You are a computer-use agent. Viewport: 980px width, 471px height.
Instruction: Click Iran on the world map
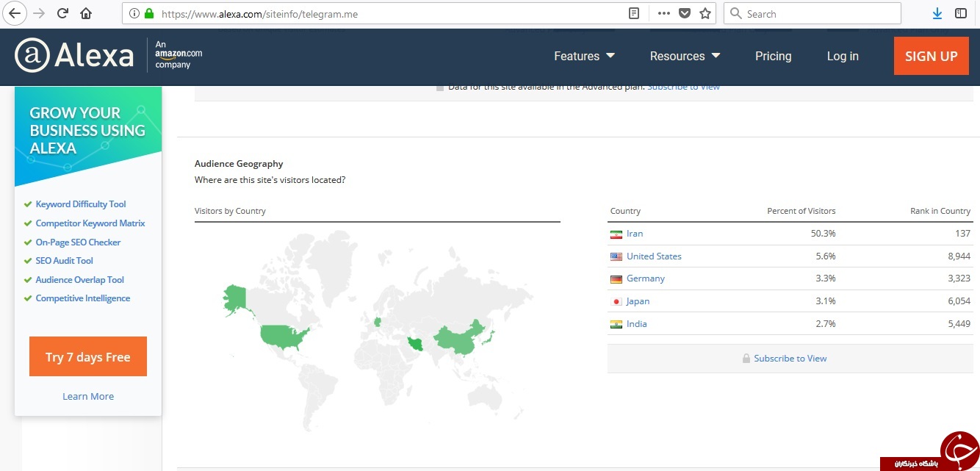click(415, 345)
